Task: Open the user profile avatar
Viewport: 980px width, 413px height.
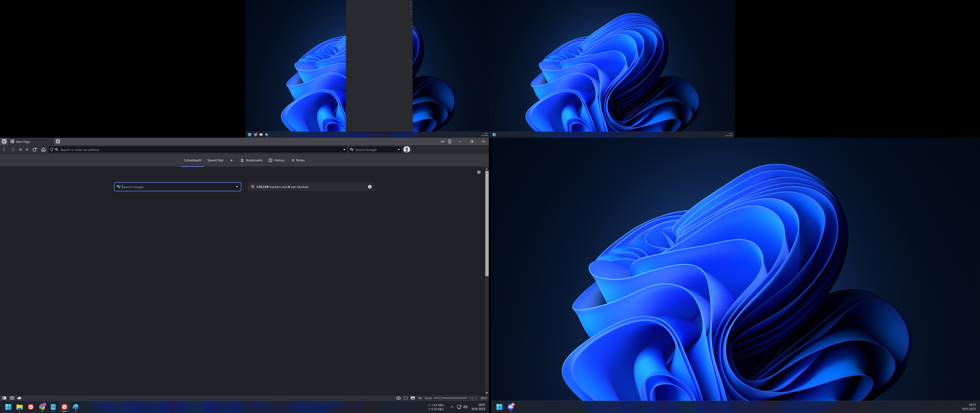Action: pyautogui.click(x=407, y=149)
